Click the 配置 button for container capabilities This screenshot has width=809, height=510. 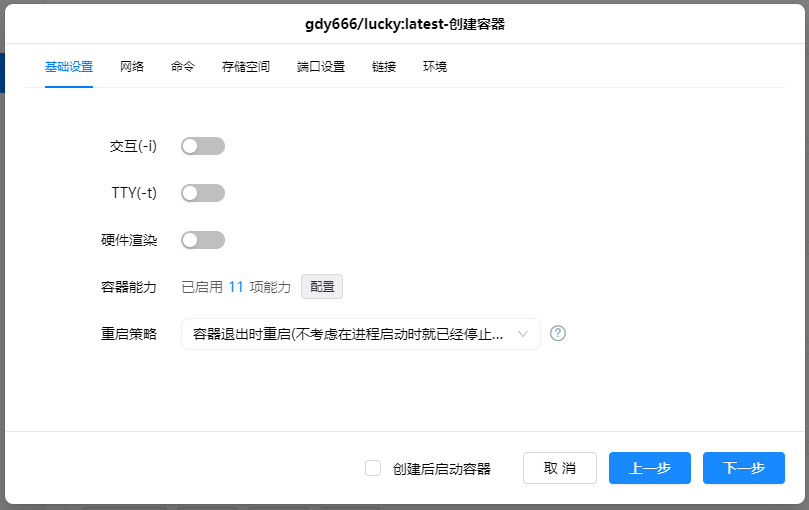(322, 287)
